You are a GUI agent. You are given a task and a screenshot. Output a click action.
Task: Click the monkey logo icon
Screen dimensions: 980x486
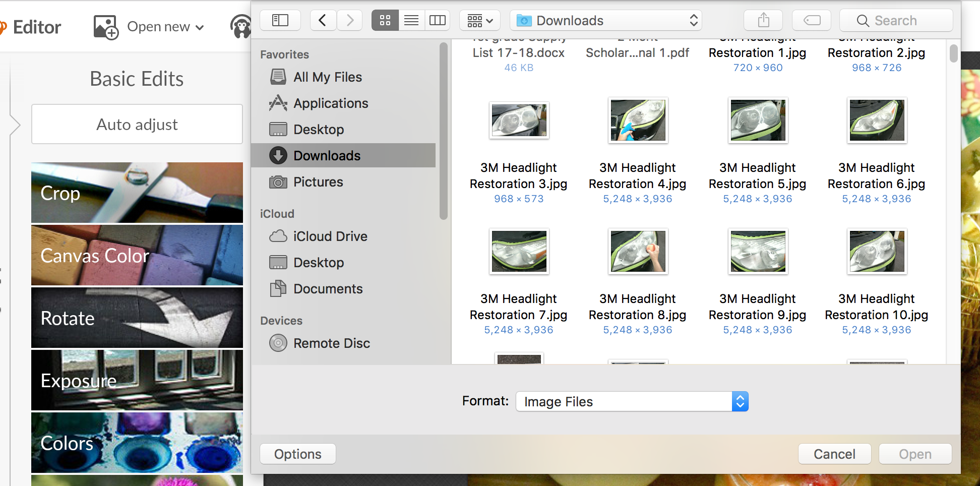tap(241, 26)
